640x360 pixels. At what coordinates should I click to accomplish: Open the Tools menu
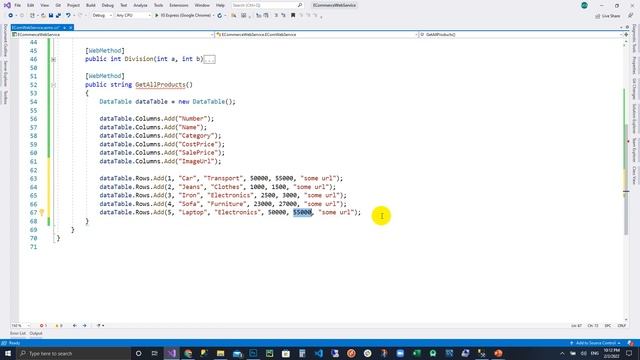[158, 5]
